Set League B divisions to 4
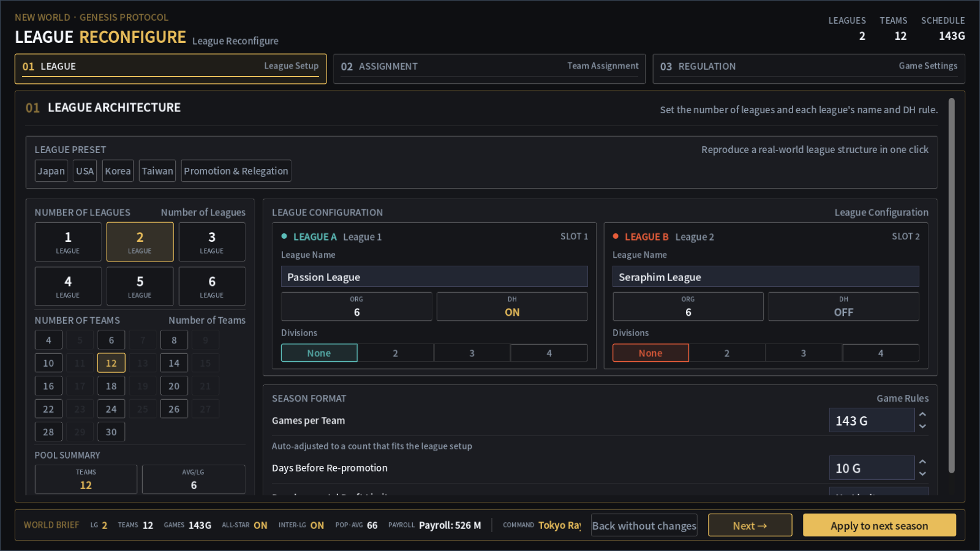 tap(881, 353)
